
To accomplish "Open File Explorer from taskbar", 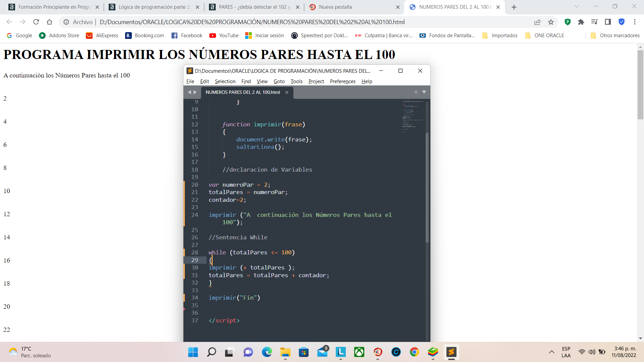I will tap(285, 352).
